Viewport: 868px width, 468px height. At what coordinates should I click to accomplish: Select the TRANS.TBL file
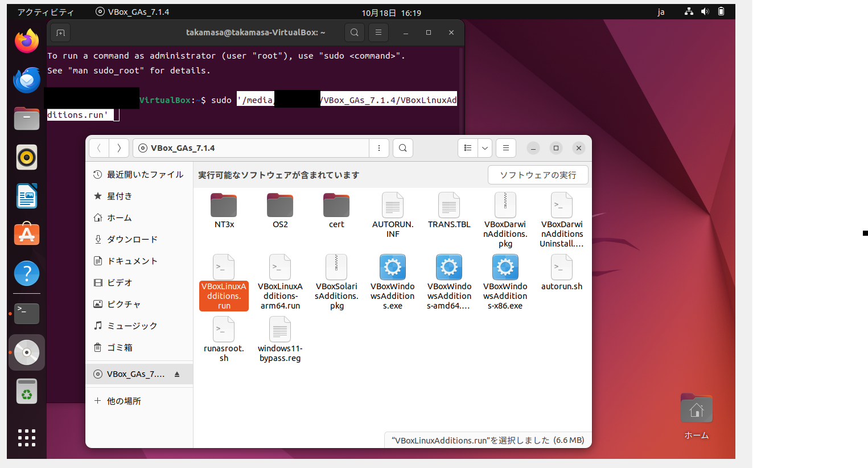pos(449,210)
